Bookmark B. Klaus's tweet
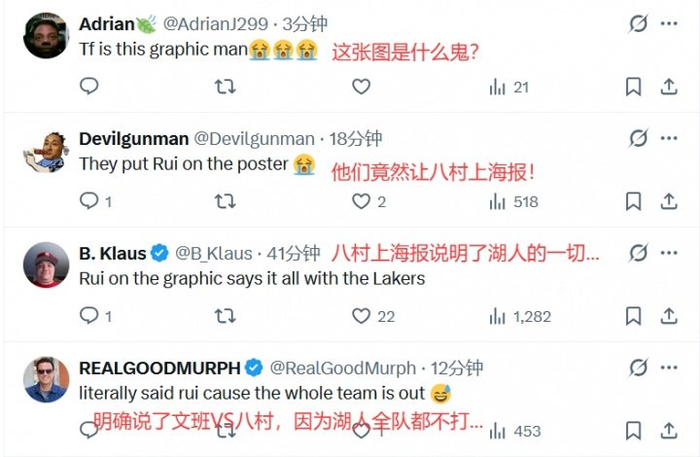This screenshot has height=457, width=700. point(633,316)
